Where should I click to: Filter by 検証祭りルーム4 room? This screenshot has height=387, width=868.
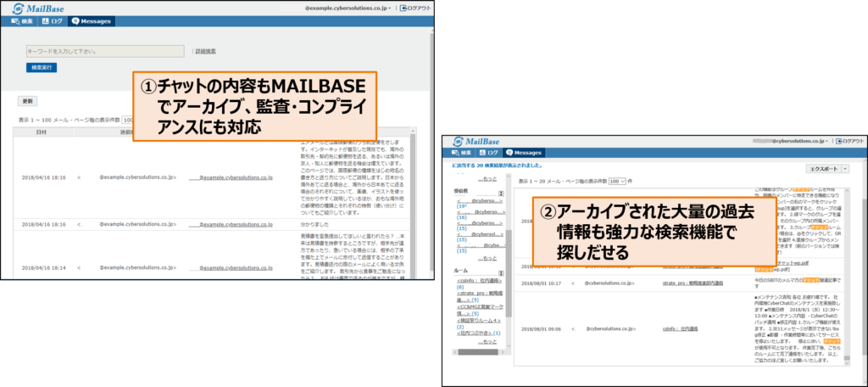[x=480, y=321]
